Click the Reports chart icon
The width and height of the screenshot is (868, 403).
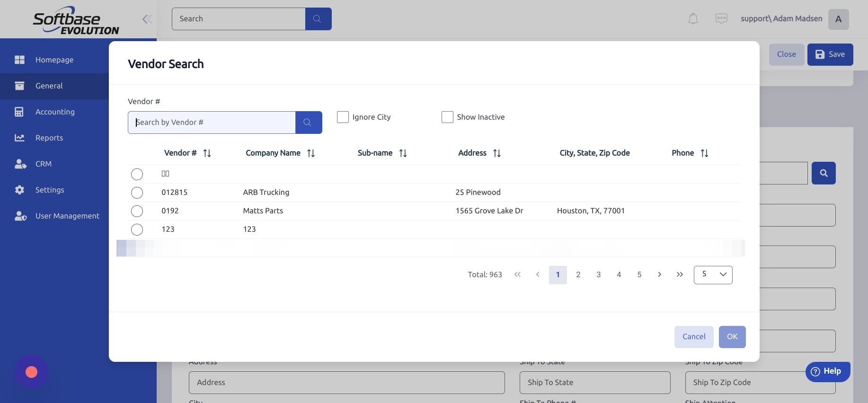pyautogui.click(x=19, y=138)
